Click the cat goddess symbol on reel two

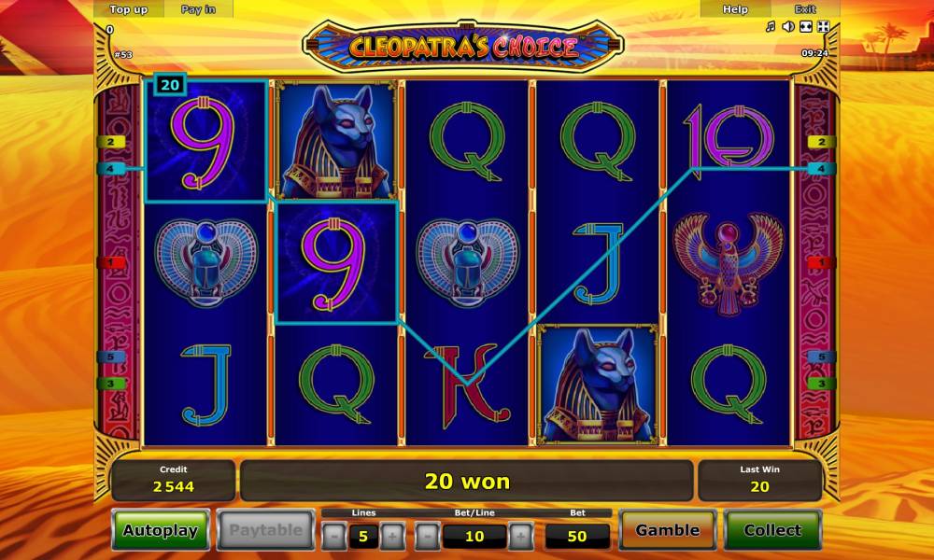[336, 140]
